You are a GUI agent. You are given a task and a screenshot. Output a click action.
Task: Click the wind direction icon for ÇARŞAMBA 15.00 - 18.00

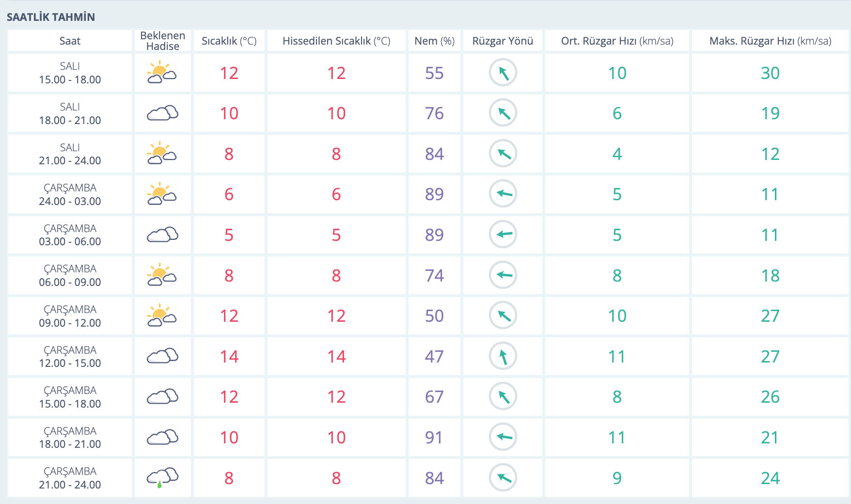tap(503, 396)
